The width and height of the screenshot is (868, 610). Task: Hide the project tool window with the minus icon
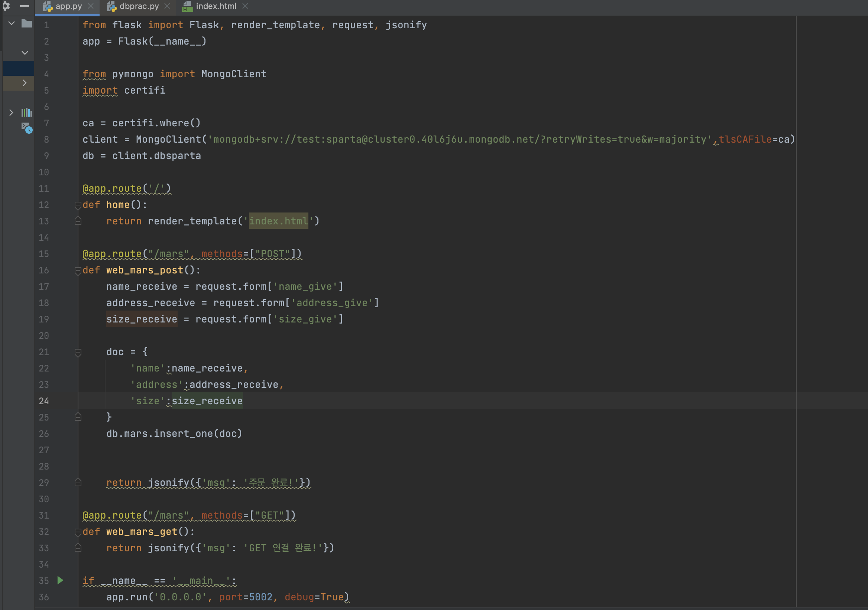(x=24, y=6)
